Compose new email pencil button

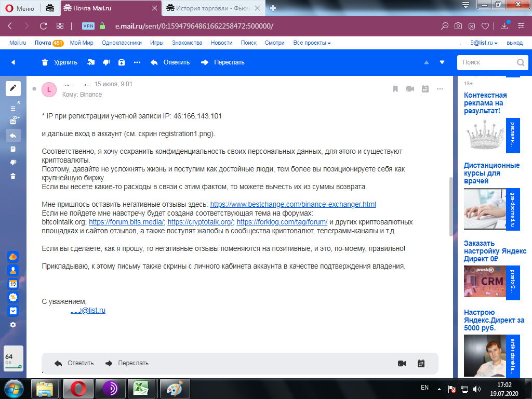[x=13, y=88]
